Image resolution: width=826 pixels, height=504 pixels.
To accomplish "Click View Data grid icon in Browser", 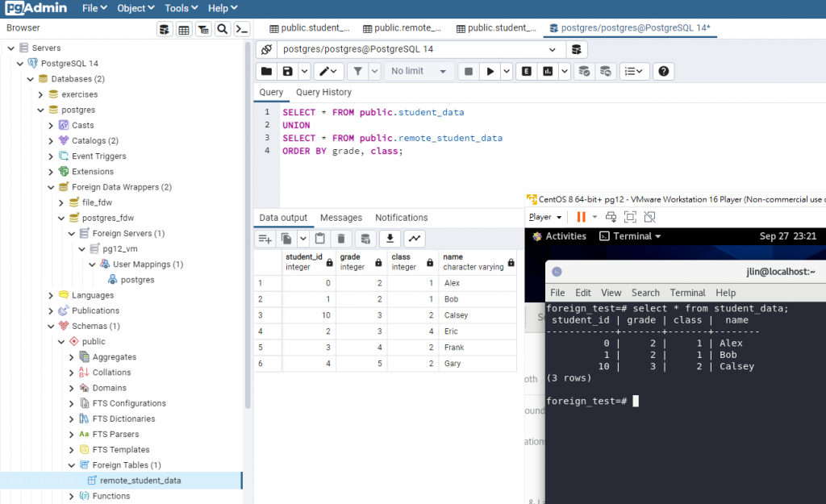I will (x=184, y=29).
